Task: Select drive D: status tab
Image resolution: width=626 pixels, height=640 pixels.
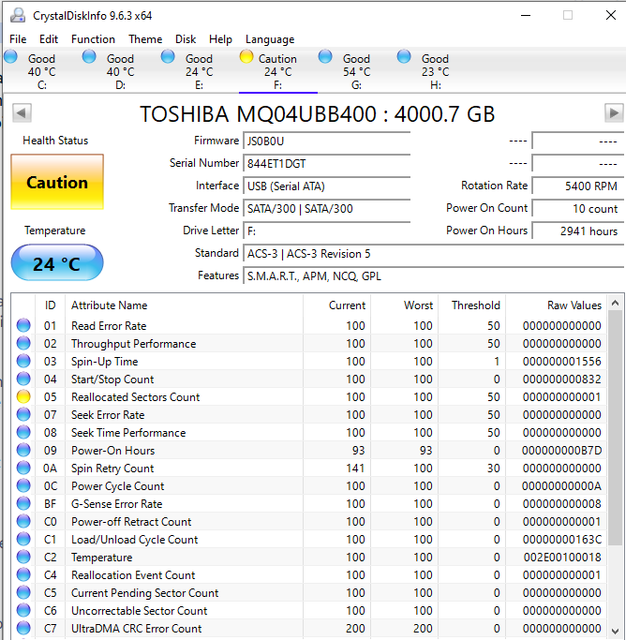Action: click(x=120, y=71)
